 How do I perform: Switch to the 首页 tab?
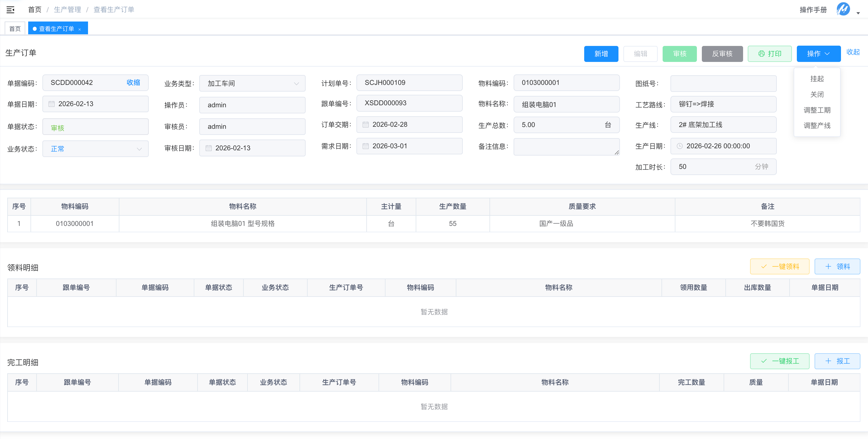point(15,29)
